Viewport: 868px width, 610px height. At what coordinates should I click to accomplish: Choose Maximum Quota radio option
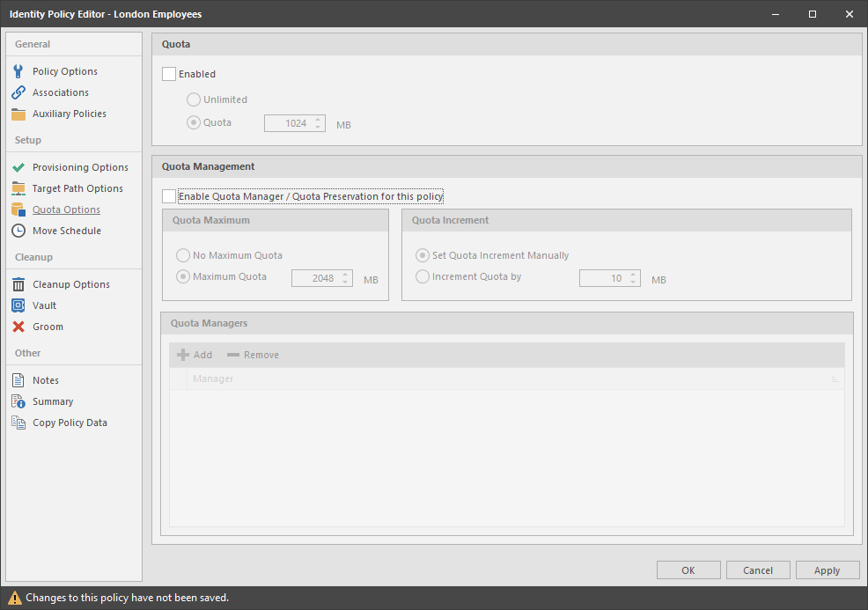[x=183, y=276]
